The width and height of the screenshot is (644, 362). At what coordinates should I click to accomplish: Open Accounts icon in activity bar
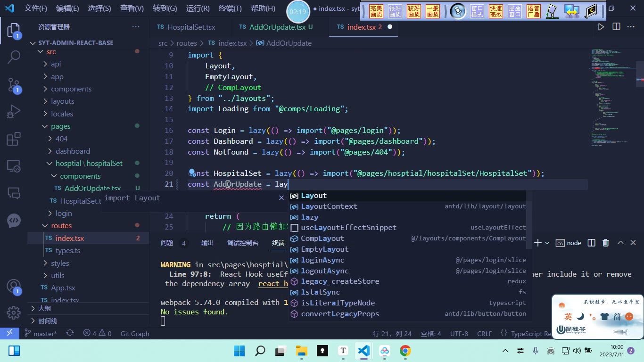click(x=14, y=287)
